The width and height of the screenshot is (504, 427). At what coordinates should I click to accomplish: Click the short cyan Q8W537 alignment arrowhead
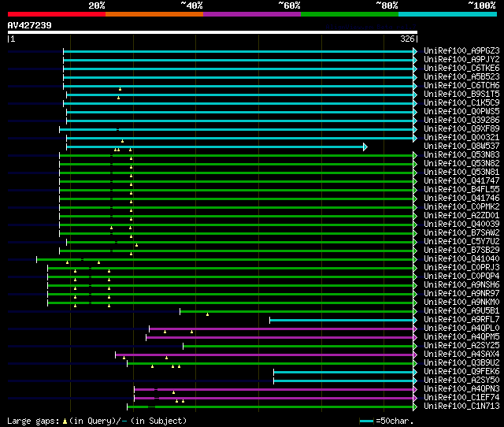coord(365,147)
